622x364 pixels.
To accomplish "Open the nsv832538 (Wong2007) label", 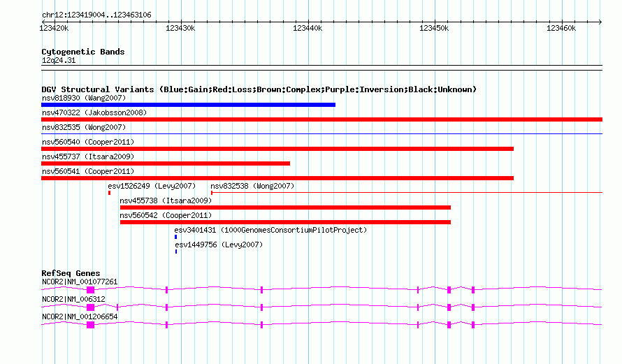I will click(x=252, y=186).
